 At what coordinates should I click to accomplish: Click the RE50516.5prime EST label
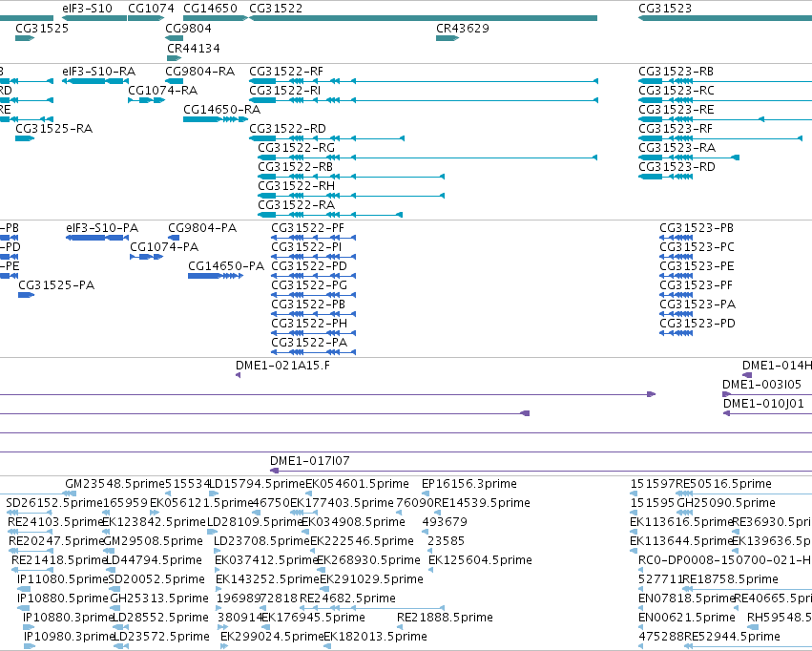723,484
